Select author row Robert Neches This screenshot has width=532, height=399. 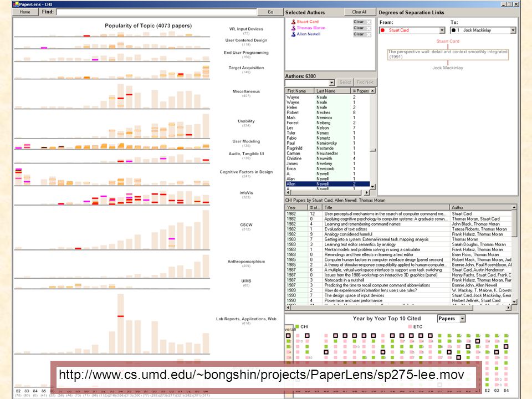[328, 112]
